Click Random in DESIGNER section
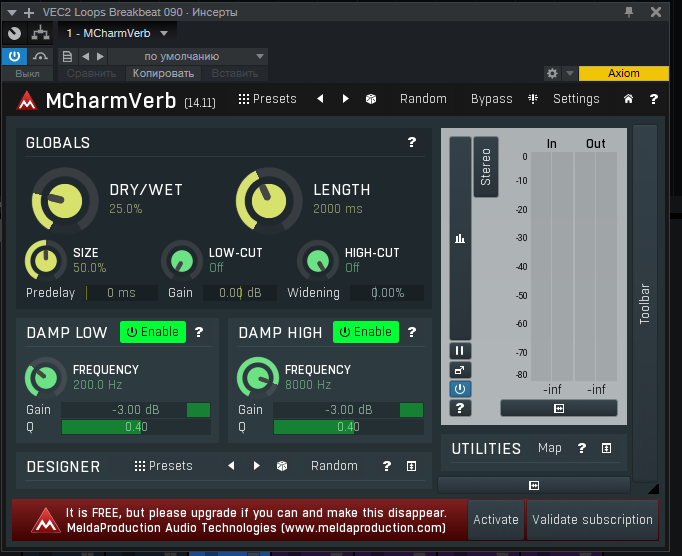Screen dimensions: 682x556 coord(334,466)
